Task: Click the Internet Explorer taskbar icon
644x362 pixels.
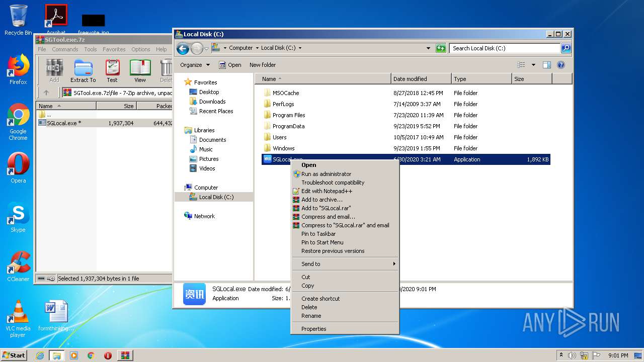Action: pos(40,355)
